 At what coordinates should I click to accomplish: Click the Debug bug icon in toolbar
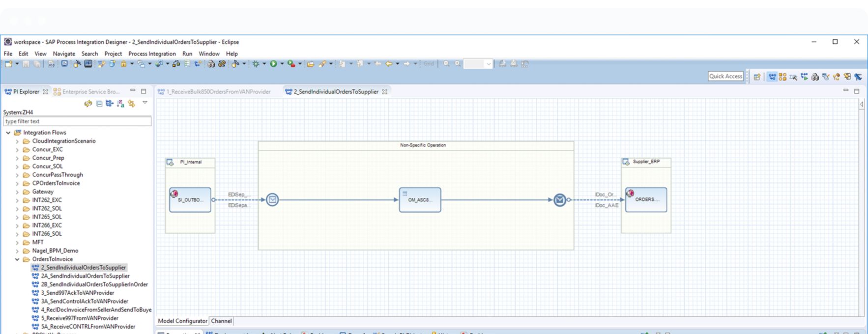point(256,64)
